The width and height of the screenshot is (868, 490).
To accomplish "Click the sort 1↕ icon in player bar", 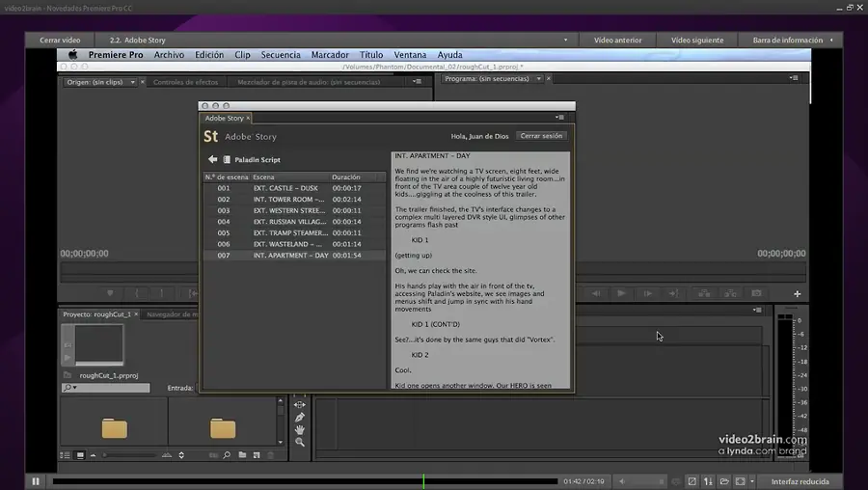I will click(x=708, y=481).
